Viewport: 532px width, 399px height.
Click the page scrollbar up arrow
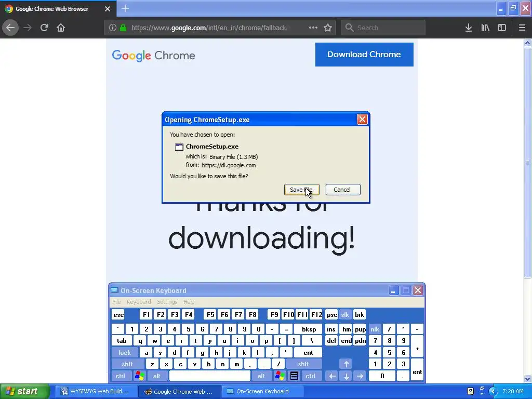tap(527, 43)
